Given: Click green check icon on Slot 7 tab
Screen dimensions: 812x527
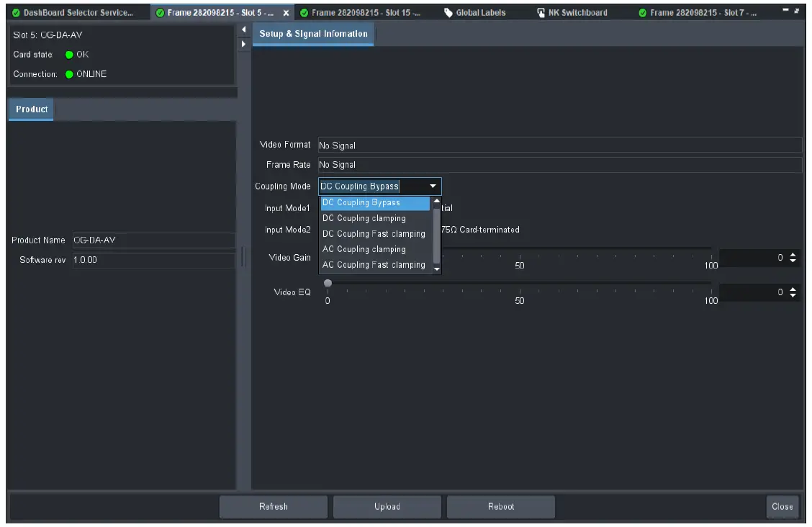Looking at the screenshot, I should (643, 13).
